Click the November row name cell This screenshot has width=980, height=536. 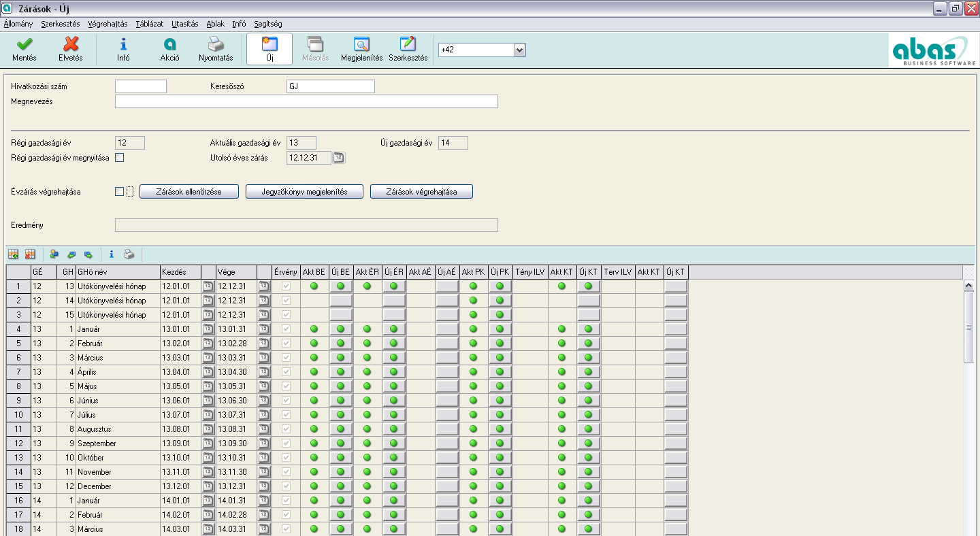tap(118, 472)
